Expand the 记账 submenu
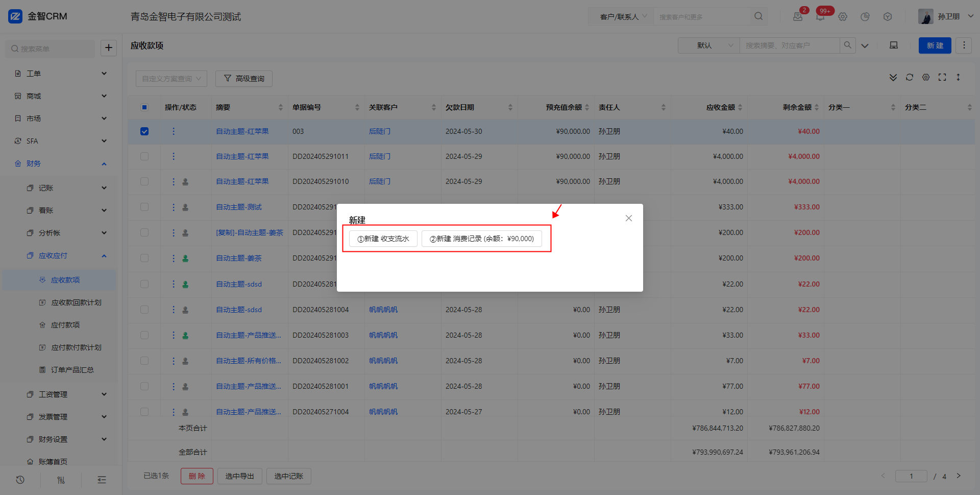The height and width of the screenshot is (495, 980). pyautogui.click(x=61, y=188)
